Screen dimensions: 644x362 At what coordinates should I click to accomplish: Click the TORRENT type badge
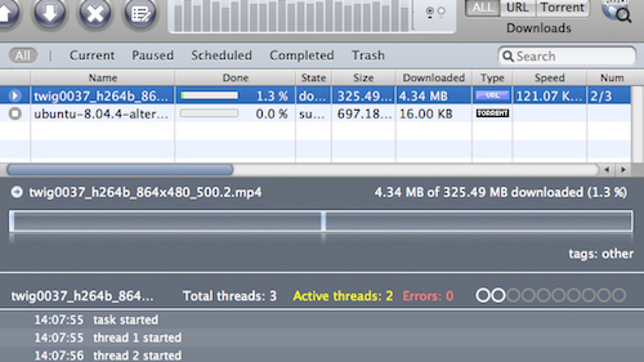pyautogui.click(x=492, y=113)
